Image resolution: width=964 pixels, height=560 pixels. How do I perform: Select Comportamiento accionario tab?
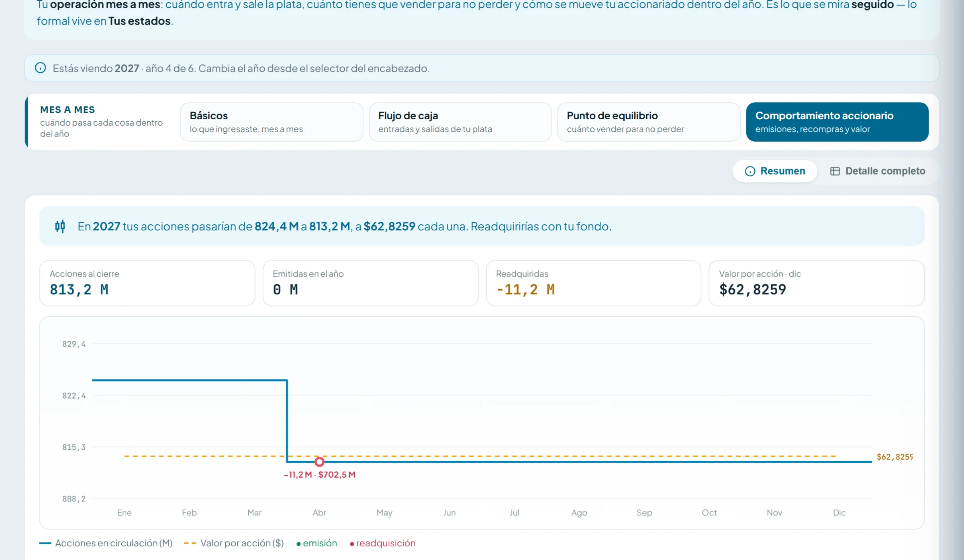837,122
